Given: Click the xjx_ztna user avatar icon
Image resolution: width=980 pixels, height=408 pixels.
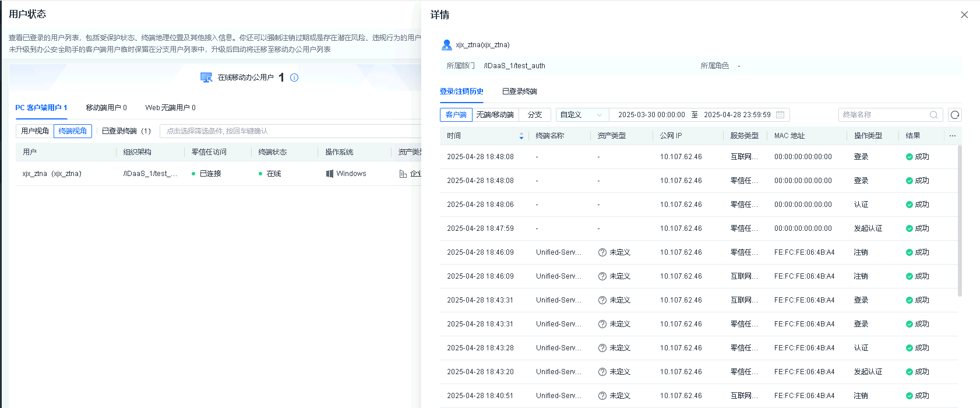Looking at the screenshot, I should 447,45.
